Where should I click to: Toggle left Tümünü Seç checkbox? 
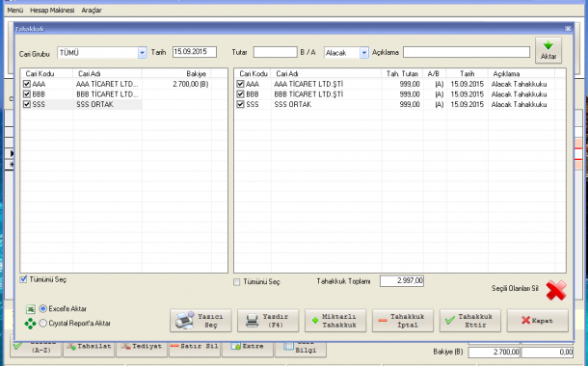click(x=24, y=279)
